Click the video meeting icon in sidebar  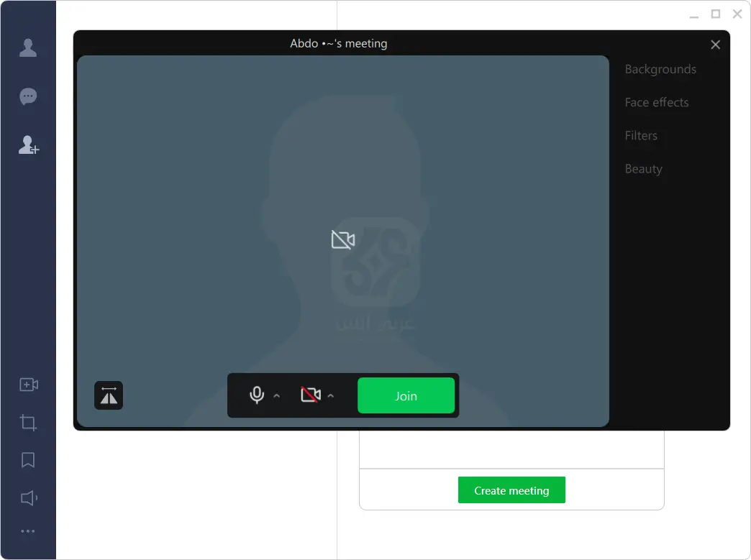pyautogui.click(x=28, y=385)
